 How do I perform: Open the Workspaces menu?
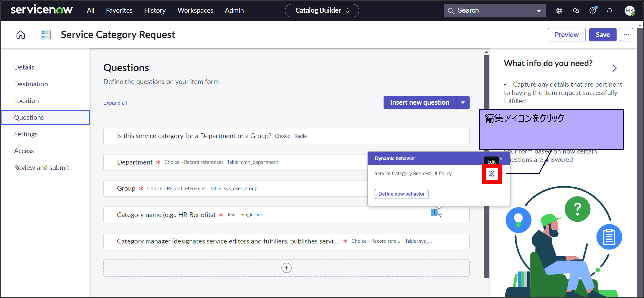(195, 10)
